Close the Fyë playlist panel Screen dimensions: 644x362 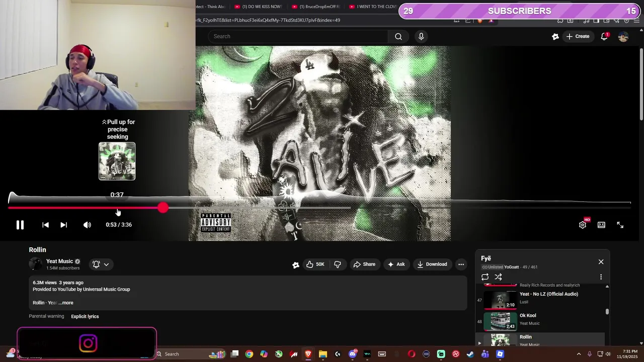(x=601, y=262)
